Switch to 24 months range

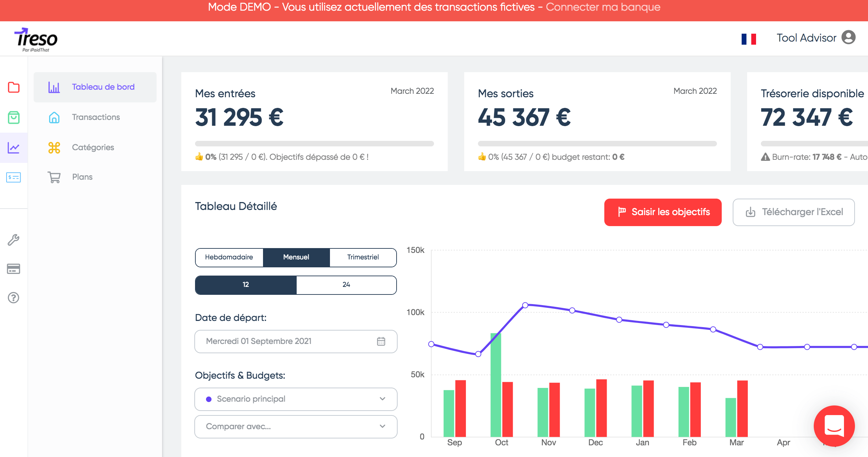346,285
